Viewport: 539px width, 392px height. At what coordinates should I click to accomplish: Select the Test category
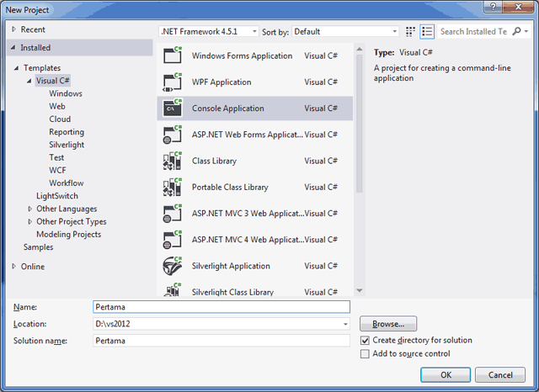point(56,157)
